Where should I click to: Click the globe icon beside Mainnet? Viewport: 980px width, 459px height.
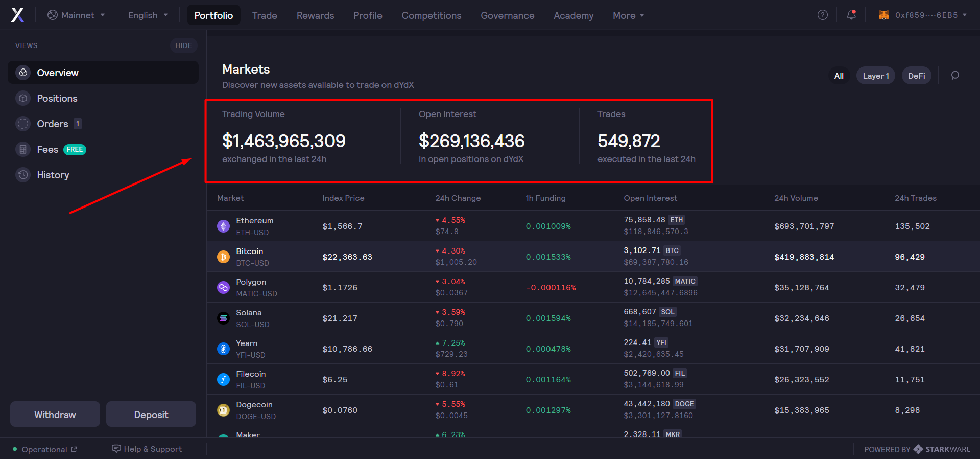[x=52, y=15]
